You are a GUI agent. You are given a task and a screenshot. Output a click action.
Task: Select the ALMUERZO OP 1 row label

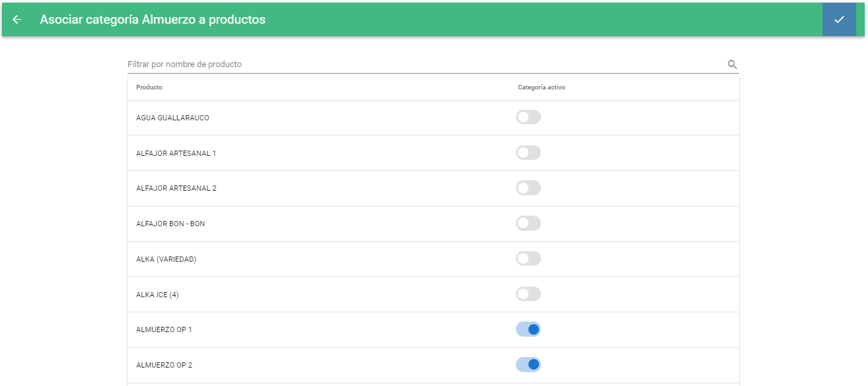[164, 329]
